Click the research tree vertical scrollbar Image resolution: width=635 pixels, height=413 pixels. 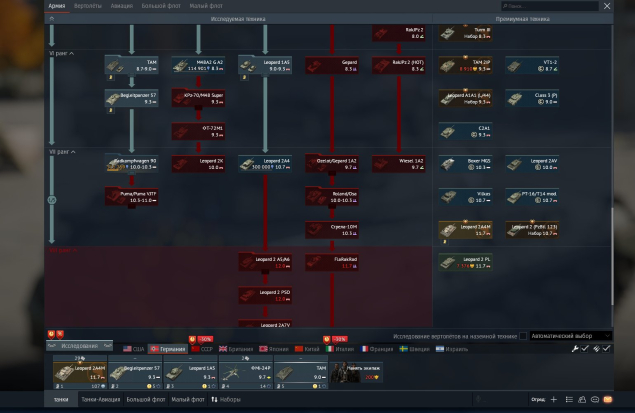(x=612, y=255)
